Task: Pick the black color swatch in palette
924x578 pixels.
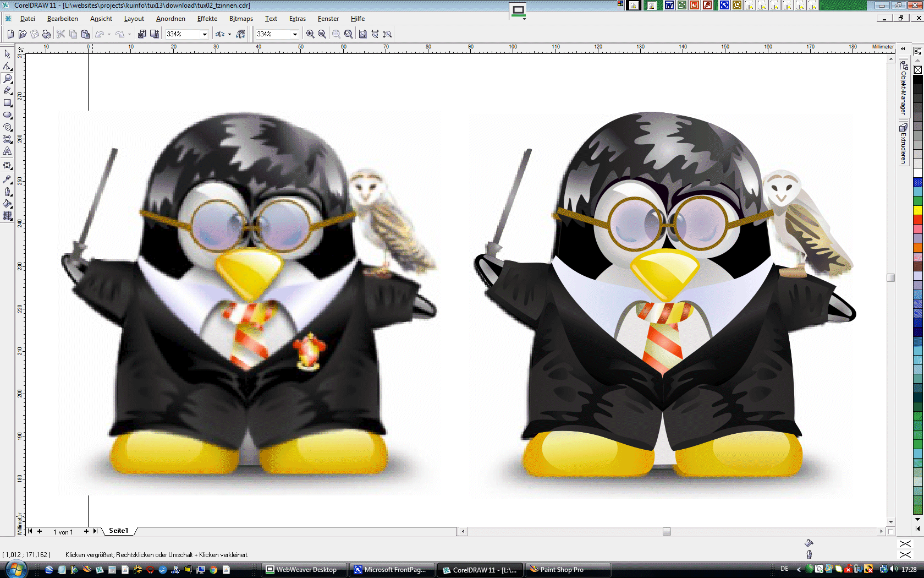Action: [x=918, y=80]
